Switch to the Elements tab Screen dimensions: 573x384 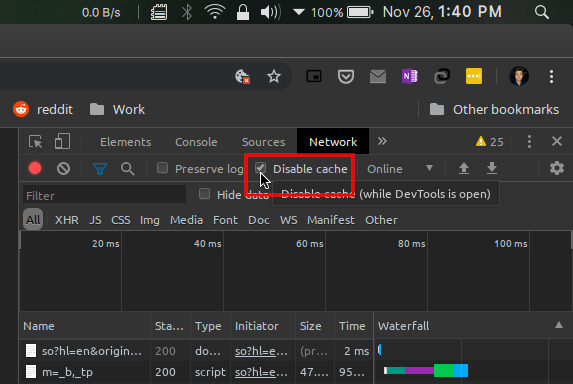pos(125,142)
